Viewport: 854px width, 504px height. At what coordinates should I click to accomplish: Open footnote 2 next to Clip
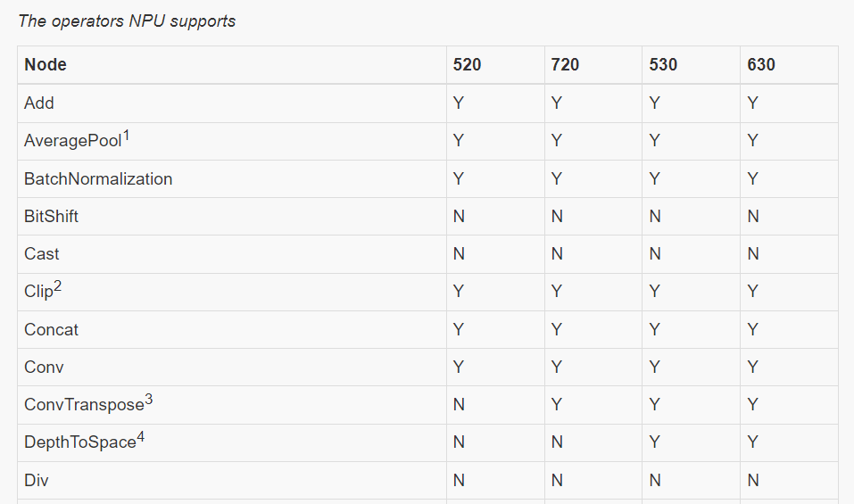pos(58,286)
